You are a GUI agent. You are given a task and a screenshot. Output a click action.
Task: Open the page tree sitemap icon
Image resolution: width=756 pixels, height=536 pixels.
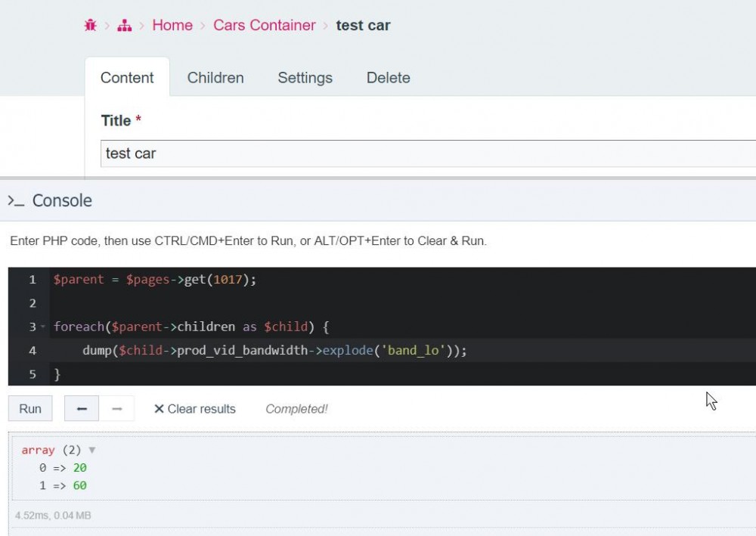124,26
